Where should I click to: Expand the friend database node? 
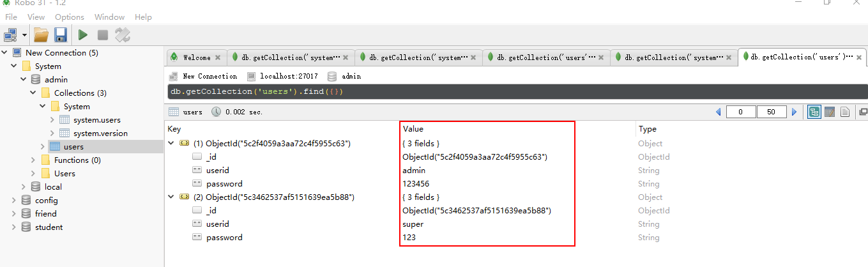14,213
